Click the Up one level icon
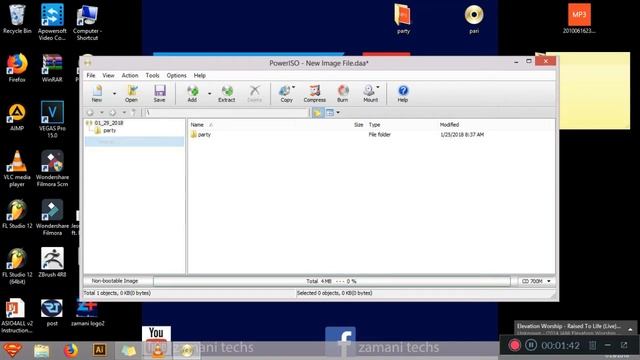The width and height of the screenshot is (640, 360). pos(133,112)
